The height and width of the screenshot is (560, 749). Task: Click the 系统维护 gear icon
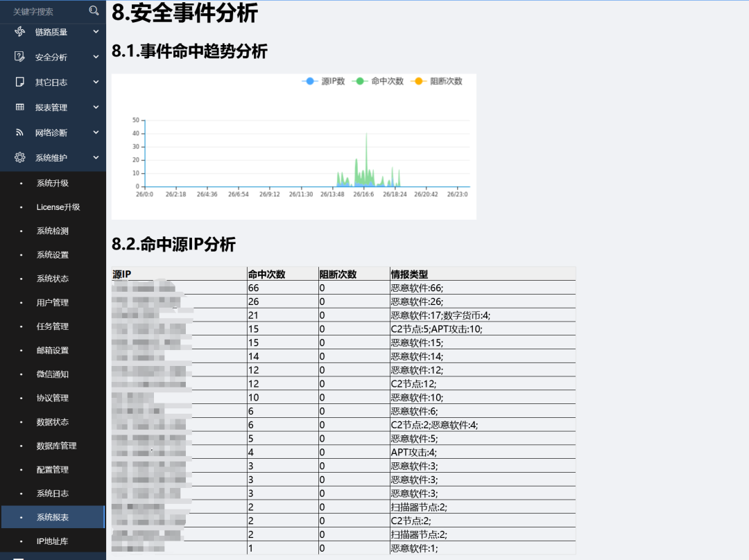[18, 157]
